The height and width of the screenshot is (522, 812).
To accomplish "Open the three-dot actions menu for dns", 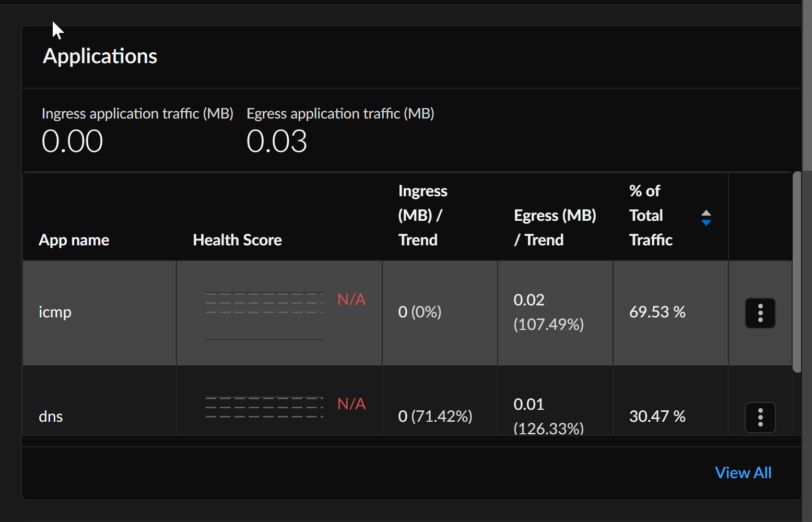I will pos(760,417).
